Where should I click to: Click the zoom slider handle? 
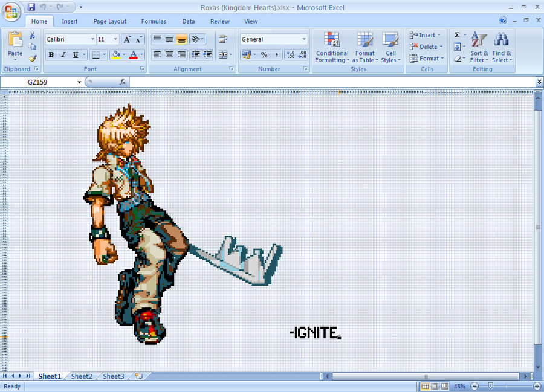tap(490, 386)
